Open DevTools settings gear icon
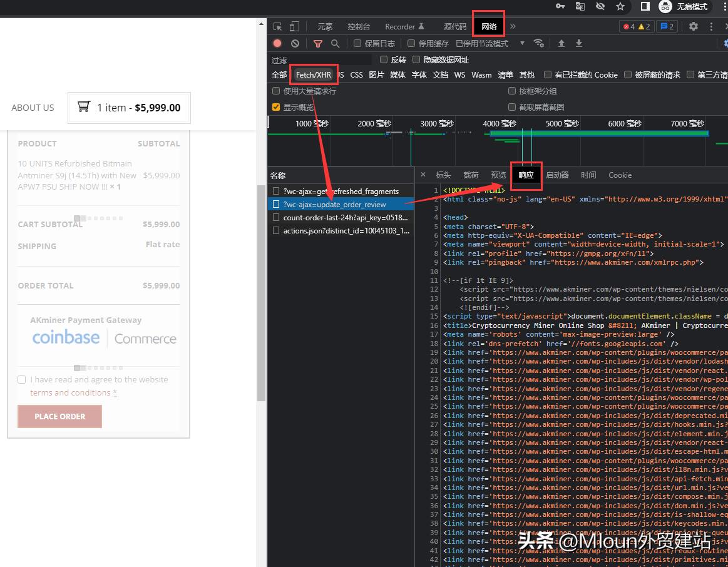 [x=694, y=26]
